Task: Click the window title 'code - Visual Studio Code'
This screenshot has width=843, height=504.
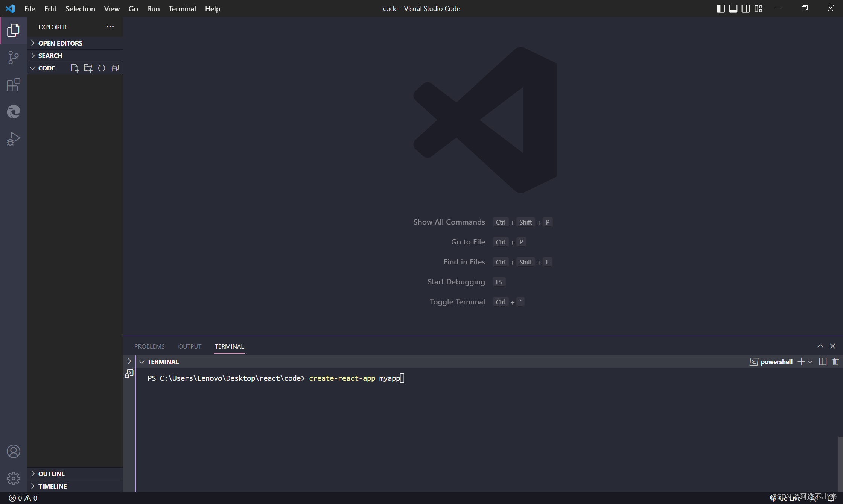Action: point(421,8)
